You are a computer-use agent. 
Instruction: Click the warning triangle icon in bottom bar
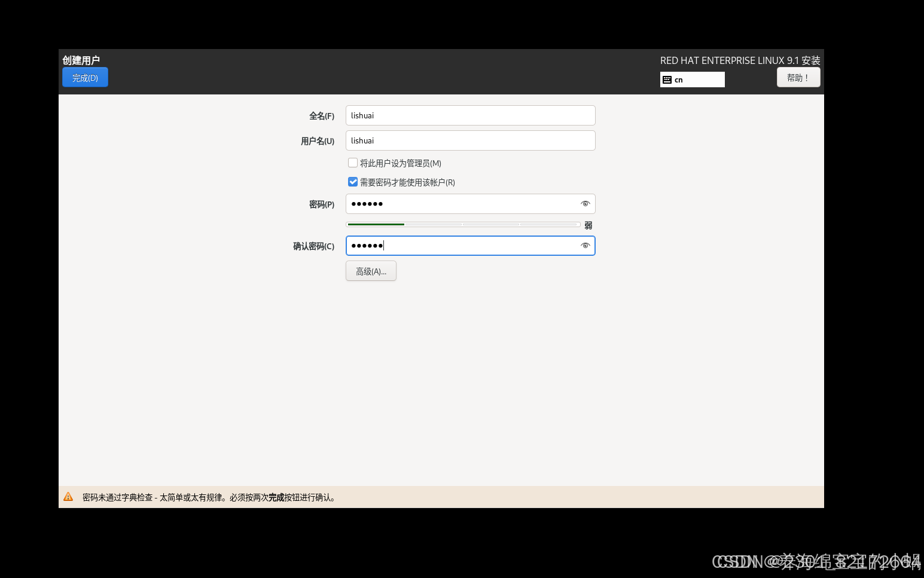click(x=68, y=497)
